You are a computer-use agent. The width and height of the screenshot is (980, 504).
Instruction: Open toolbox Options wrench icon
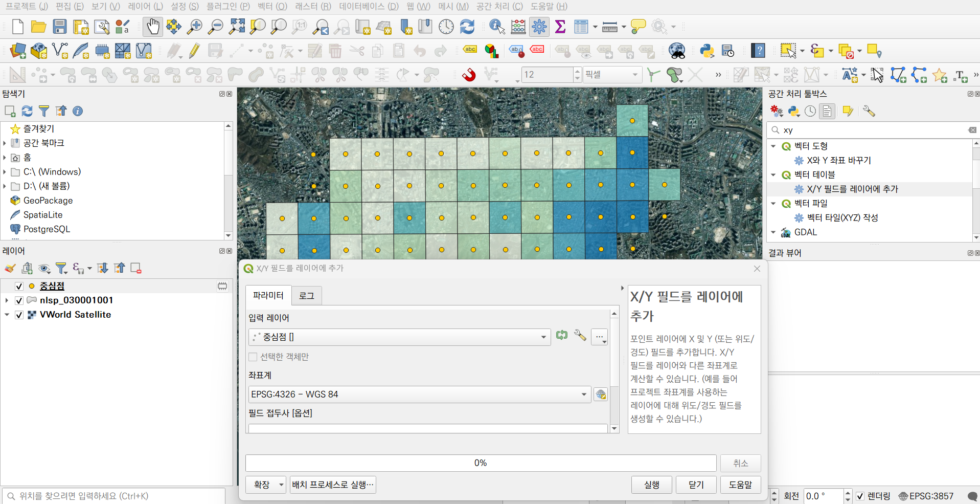point(869,111)
